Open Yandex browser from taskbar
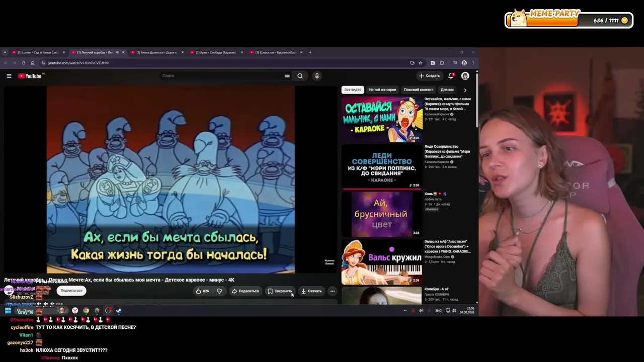Screen dimensions: 644x362 tap(75, 311)
